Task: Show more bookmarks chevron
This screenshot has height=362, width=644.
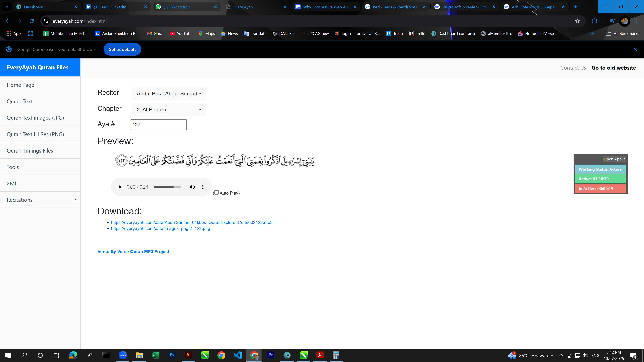Action: (592, 34)
